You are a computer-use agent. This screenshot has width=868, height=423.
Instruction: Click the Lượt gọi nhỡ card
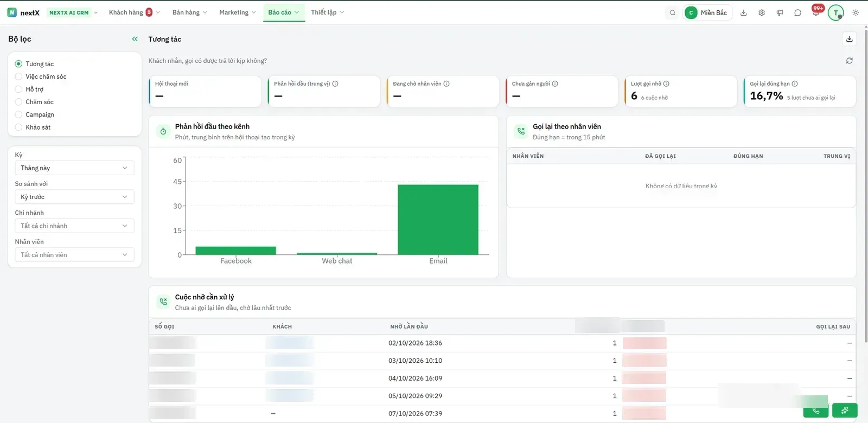tap(681, 91)
